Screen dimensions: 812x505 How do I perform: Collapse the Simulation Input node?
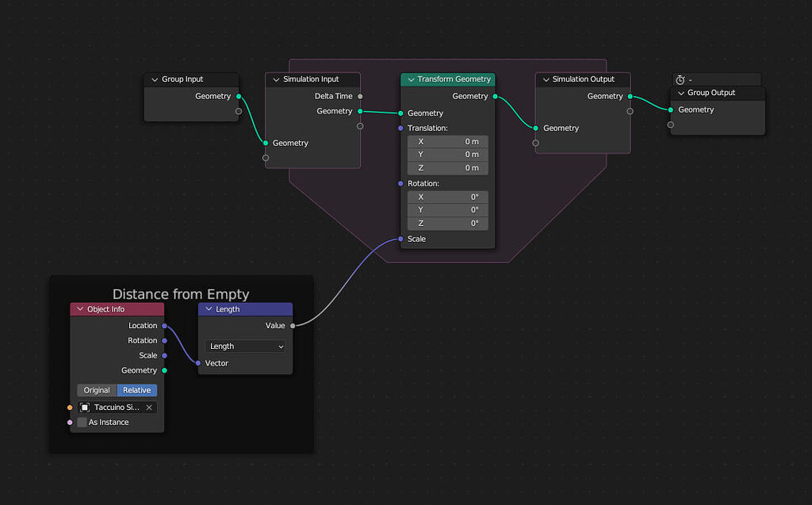276,80
